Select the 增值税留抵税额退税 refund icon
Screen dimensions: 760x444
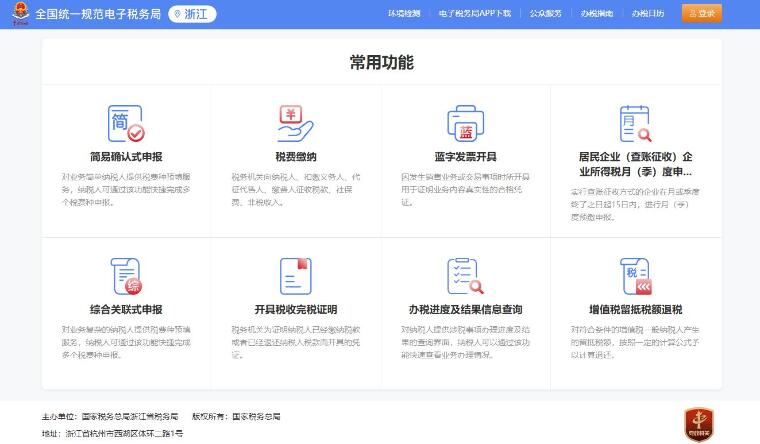pos(635,275)
